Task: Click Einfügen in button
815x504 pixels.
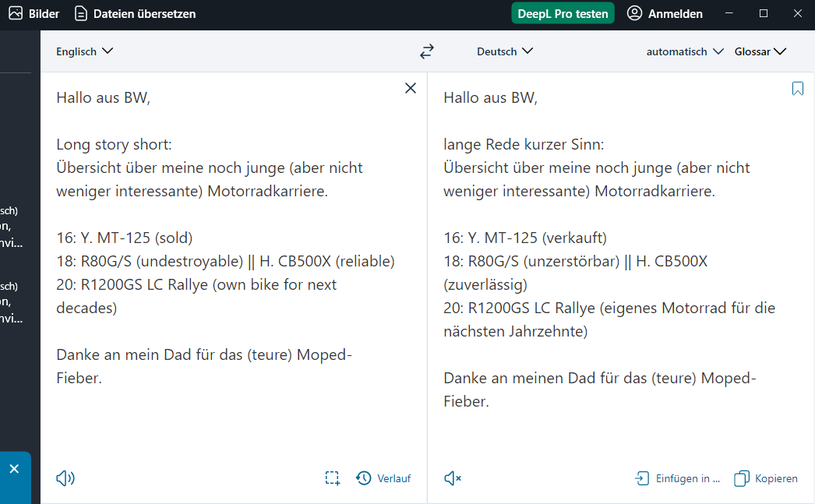Action: (x=677, y=478)
